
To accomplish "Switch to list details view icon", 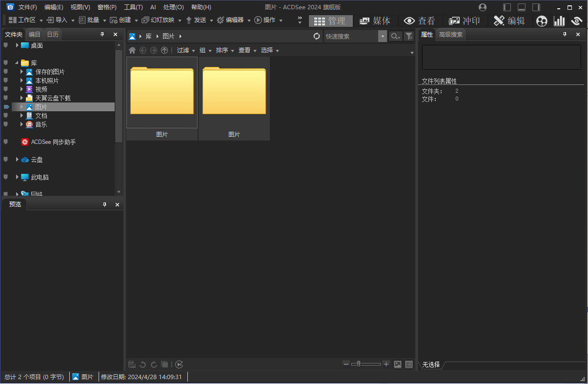I will point(409,364).
